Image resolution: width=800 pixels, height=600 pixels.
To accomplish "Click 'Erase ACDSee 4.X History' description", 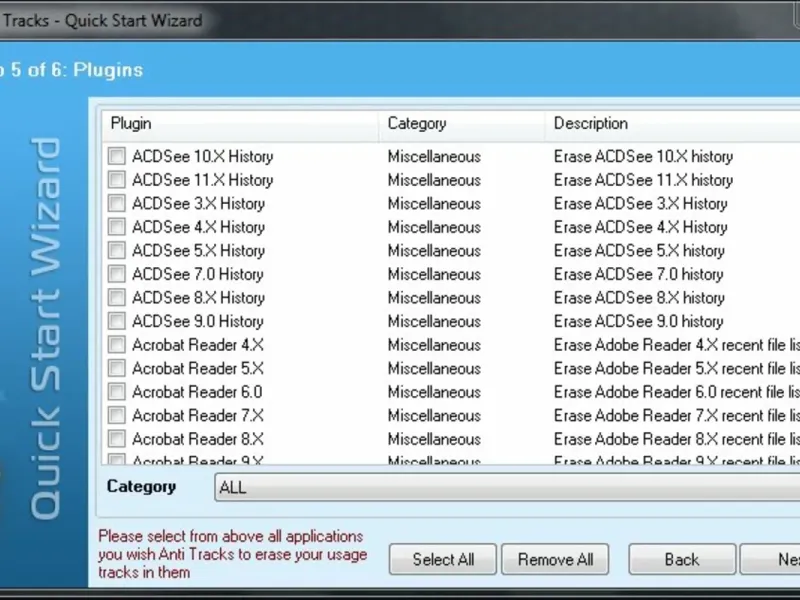I will coord(640,227).
